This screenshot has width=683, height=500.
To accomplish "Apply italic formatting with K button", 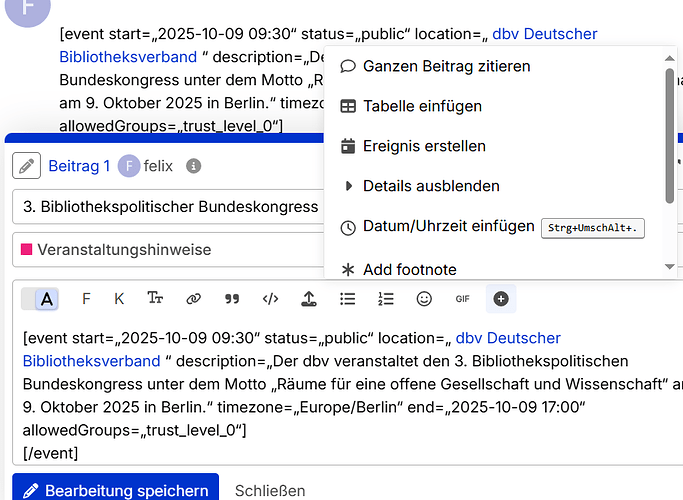I will (119, 299).
